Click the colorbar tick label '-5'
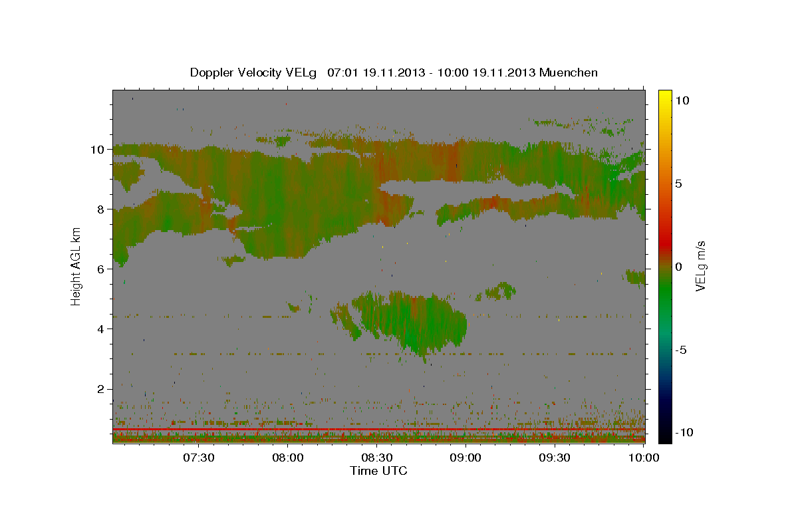This screenshot has width=798, height=532. [x=680, y=349]
